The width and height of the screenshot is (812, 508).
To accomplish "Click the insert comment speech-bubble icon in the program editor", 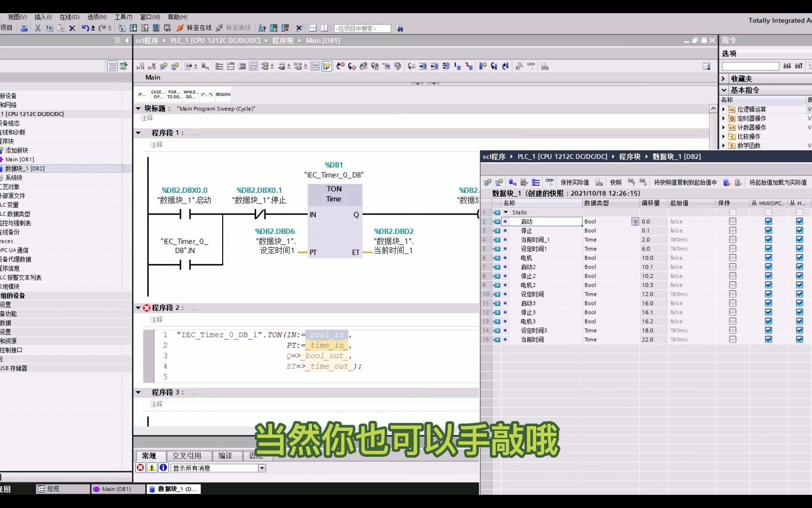I will tap(253, 66).
